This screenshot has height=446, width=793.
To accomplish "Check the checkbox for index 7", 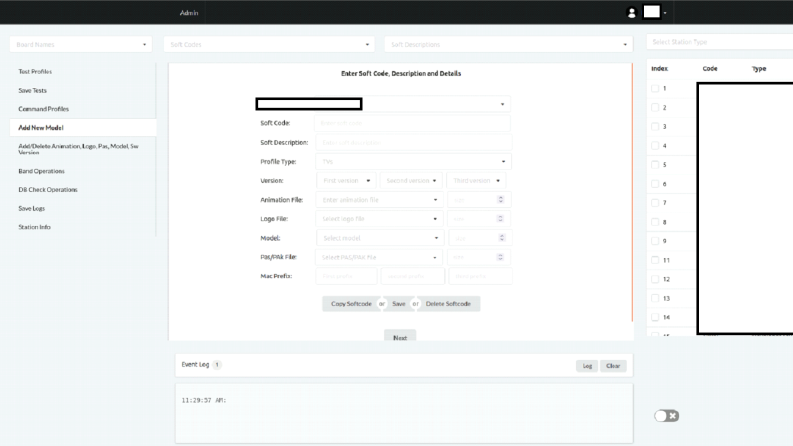I will tap(655, 203).
